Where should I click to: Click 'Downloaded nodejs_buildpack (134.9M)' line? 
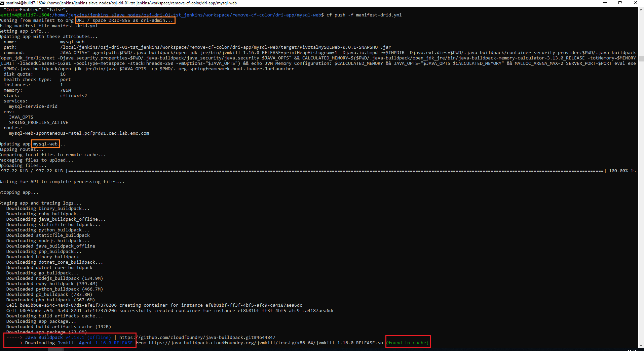click(x=55, y=278)
